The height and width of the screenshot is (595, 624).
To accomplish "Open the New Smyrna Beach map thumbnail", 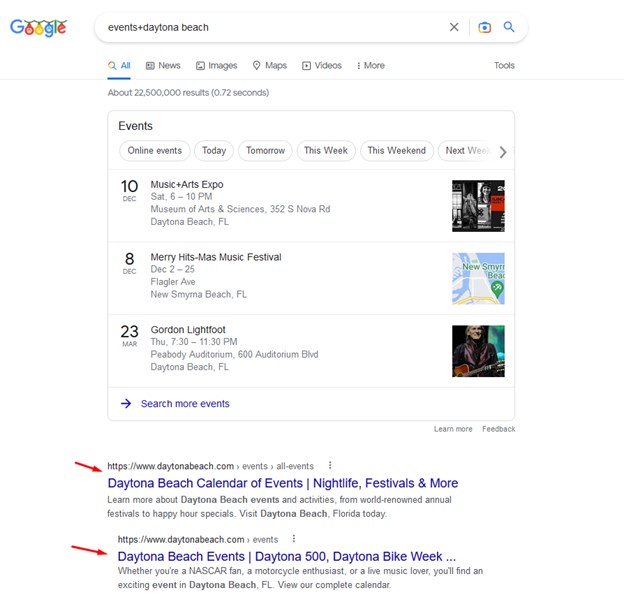I will [x=478, y=279].
